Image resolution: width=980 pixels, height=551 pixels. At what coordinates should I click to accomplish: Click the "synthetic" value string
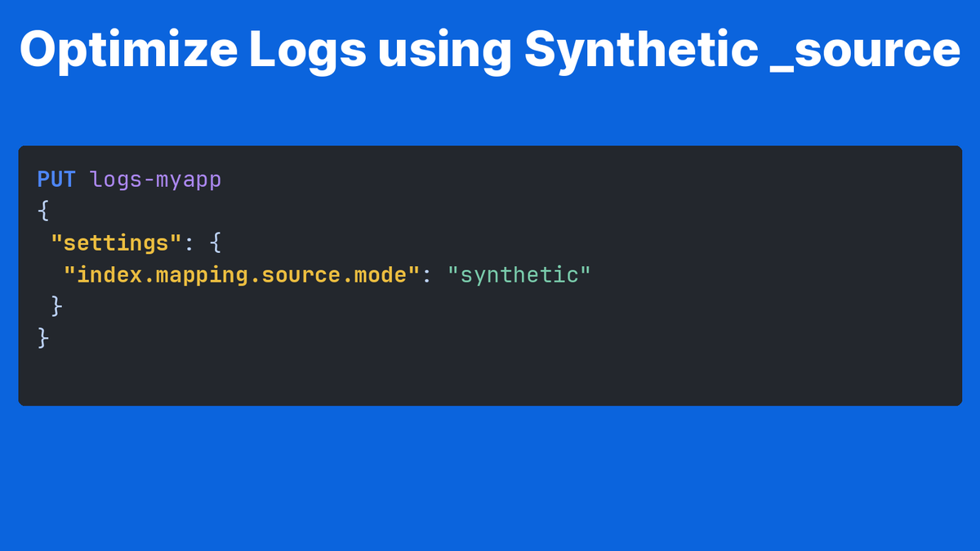click(519, 276)
